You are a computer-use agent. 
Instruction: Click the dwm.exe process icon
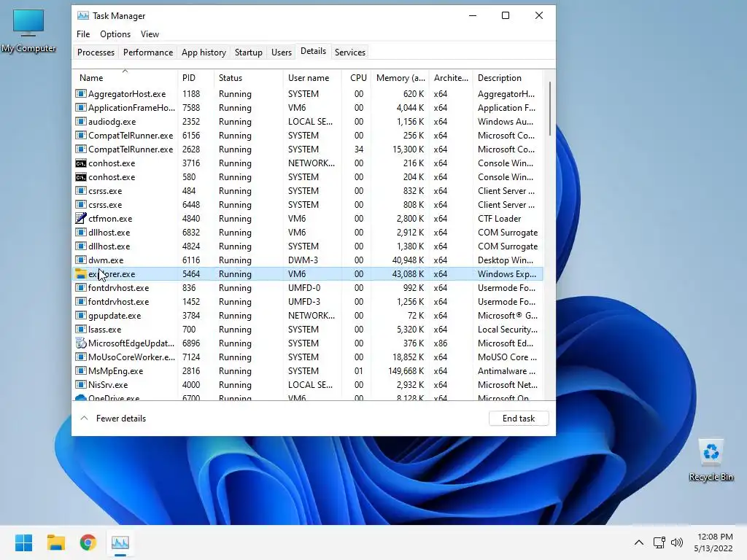(81, 260)
